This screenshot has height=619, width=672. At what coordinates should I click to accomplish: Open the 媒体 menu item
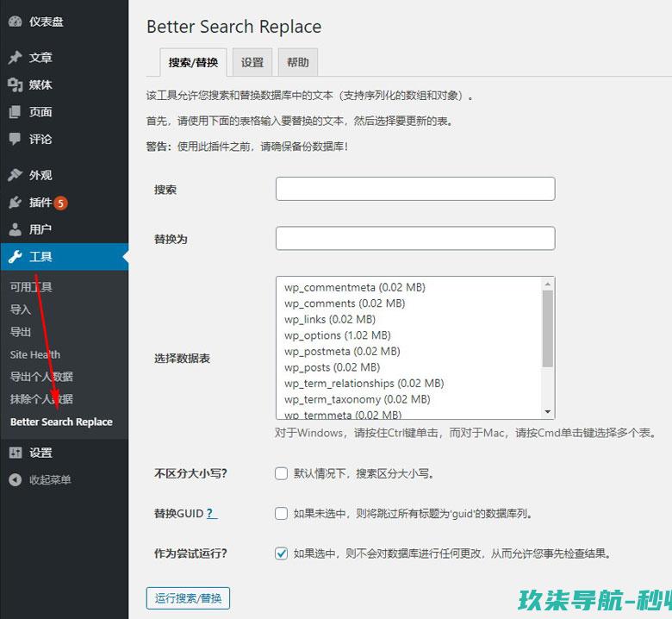tap(40, 85)
